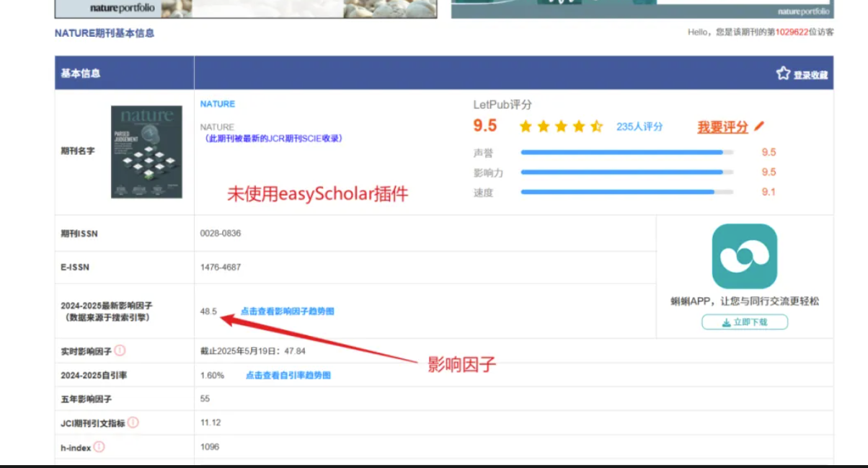Click the ISSN value 0028-0836
Image resolution: width=868 pixels, height=468 pixels.
(x=221, y=234)
